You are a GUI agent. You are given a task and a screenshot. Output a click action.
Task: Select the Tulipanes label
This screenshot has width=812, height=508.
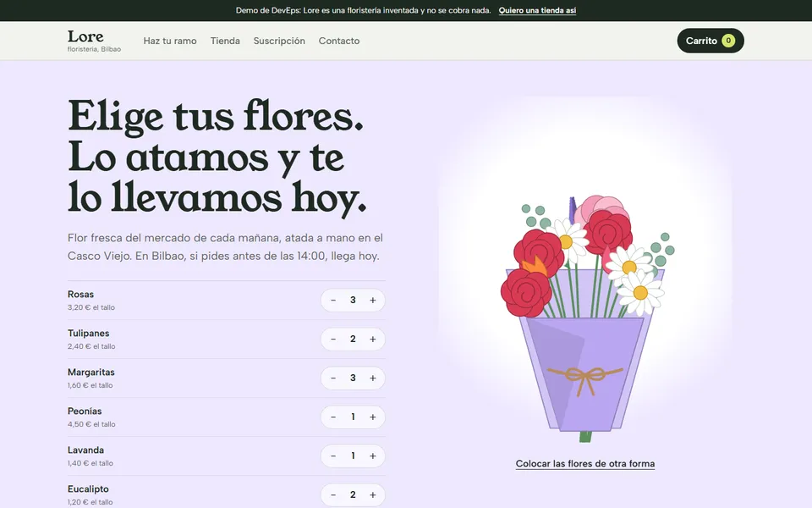[89, 334]
